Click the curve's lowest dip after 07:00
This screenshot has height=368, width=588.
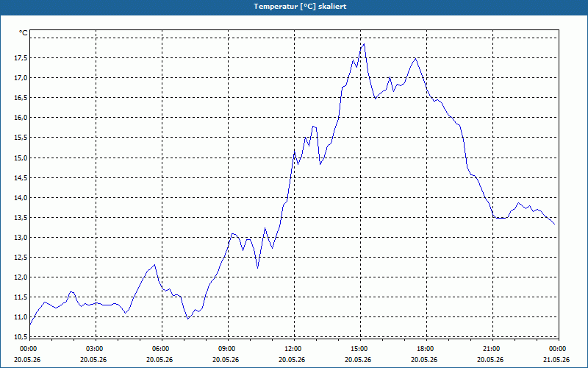click(x=188, y=319)
